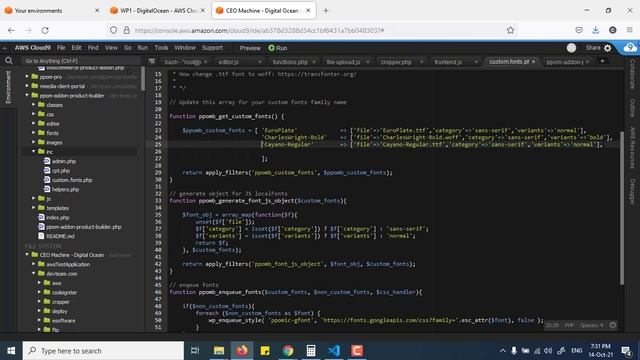Click the green Run button

point(278,48)
